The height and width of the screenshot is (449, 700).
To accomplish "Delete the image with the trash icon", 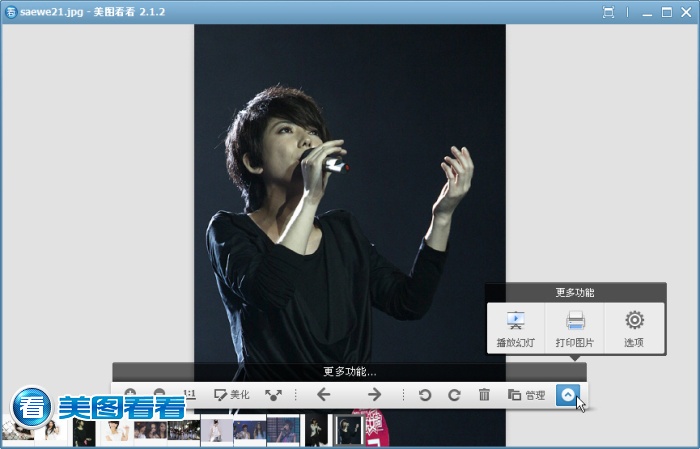I will 484,395.
